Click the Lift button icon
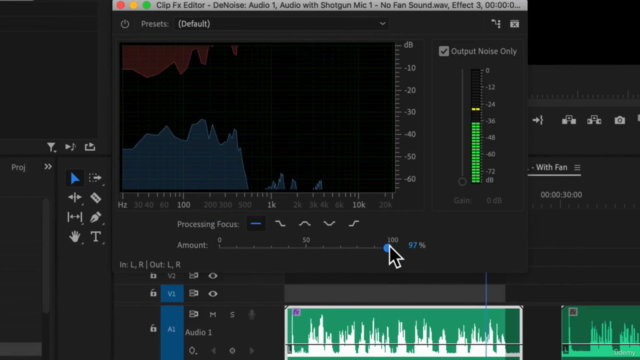The image size is (640, 360). (569, 120)
